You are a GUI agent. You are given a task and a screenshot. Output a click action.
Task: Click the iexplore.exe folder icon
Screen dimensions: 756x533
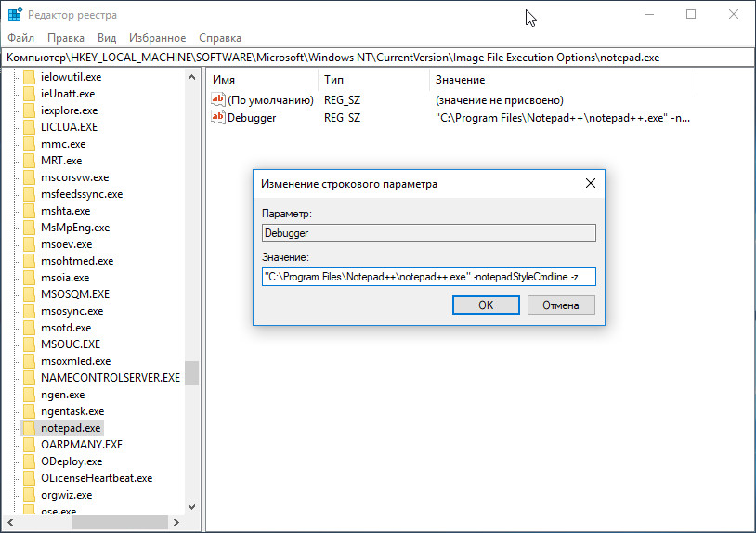(29, 110)
